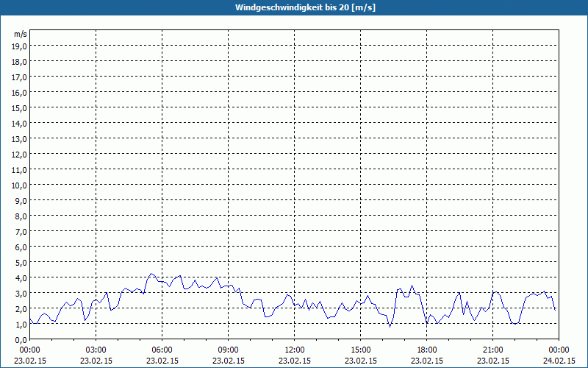Click the 1,0 y-axis label
The image size is (588, 368).
coord(22,324)
